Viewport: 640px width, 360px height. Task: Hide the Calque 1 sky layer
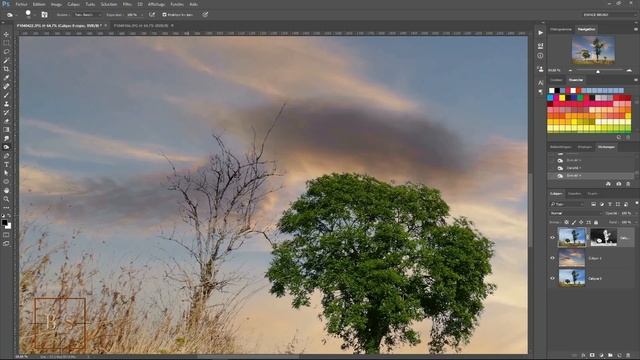click(x=553, y=258)
